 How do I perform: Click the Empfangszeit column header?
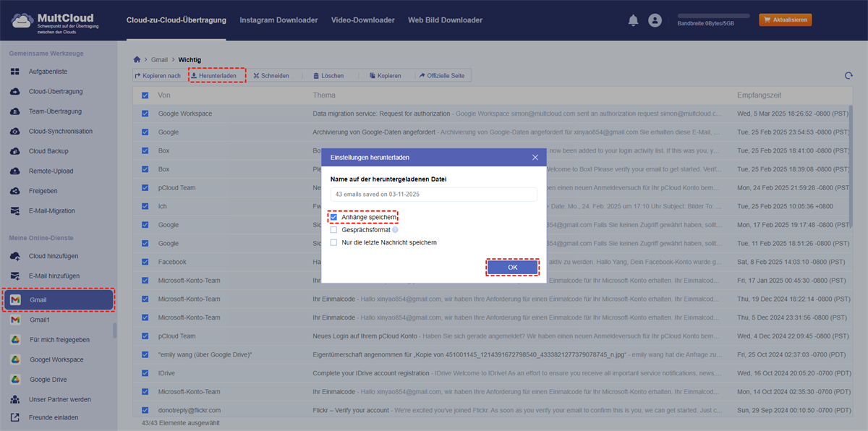[x=759, y=95]
